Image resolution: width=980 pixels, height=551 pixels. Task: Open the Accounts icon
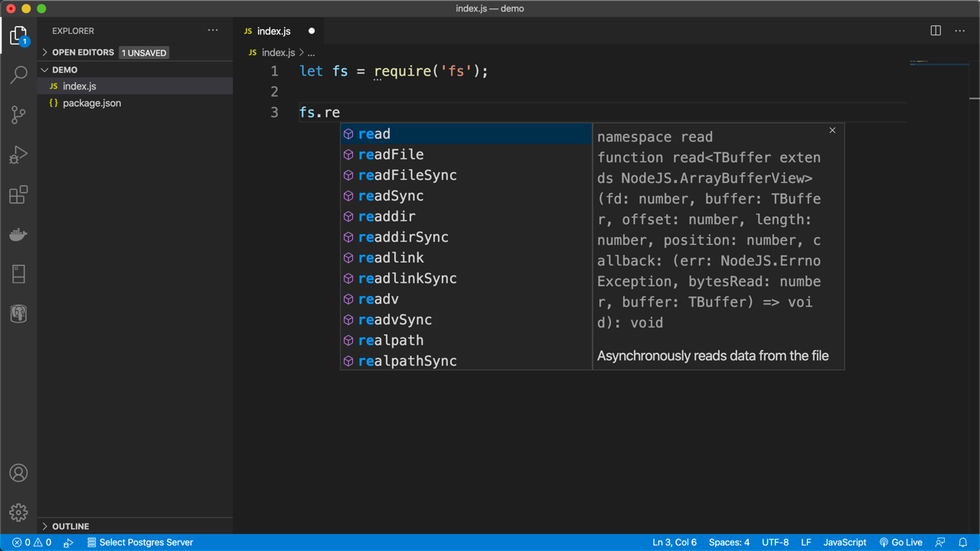(18, 473)
